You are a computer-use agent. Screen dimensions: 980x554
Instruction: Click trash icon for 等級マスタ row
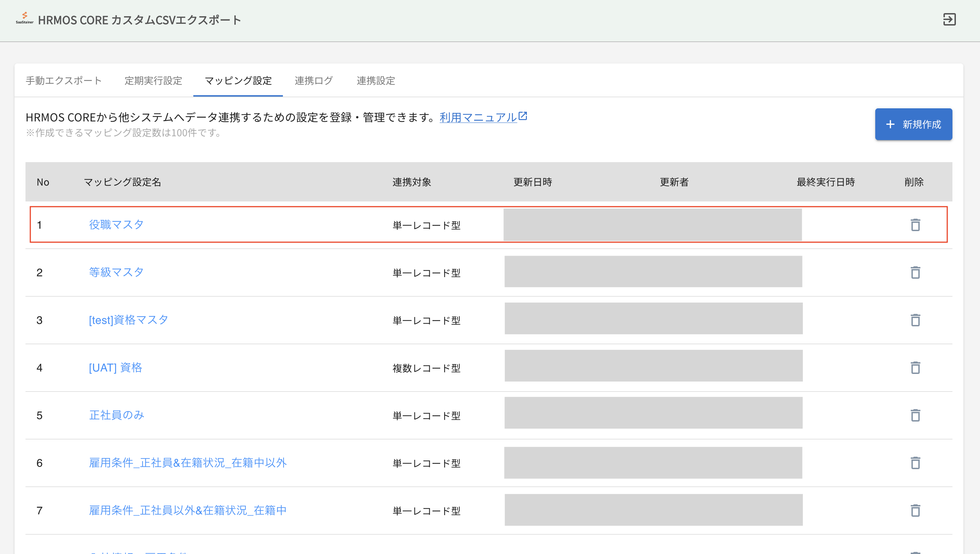pos(915,273)
